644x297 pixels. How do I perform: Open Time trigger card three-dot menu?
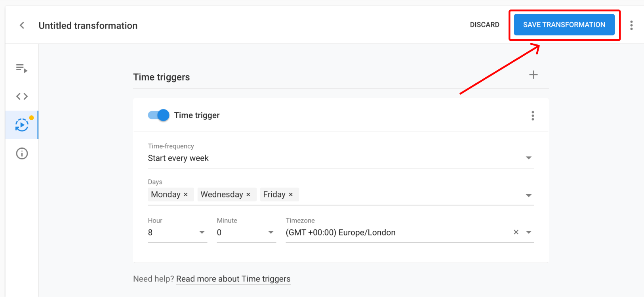coord(533,115)
